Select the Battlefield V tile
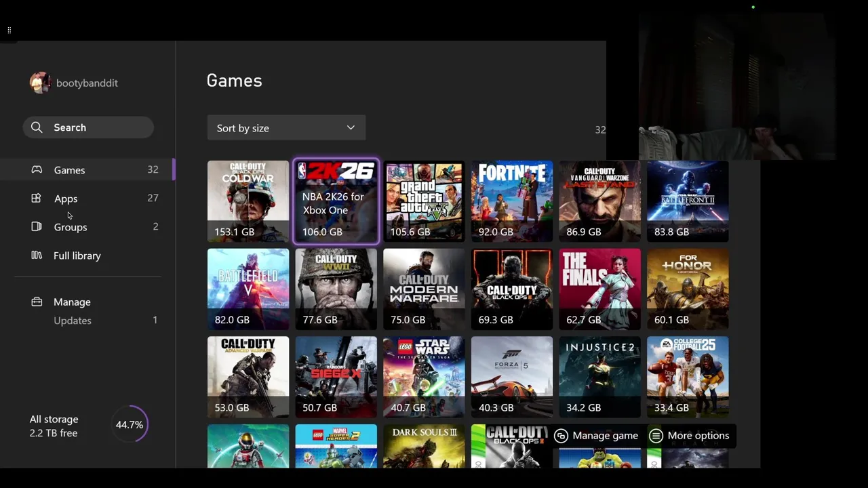The width and height of the screenshot is (868, 488). tap(248, 289)
